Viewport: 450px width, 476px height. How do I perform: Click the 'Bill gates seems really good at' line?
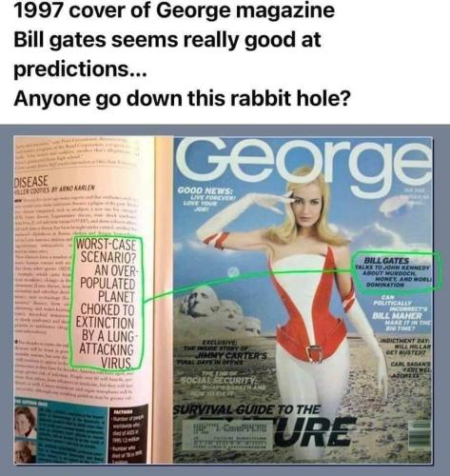(167, 40)
